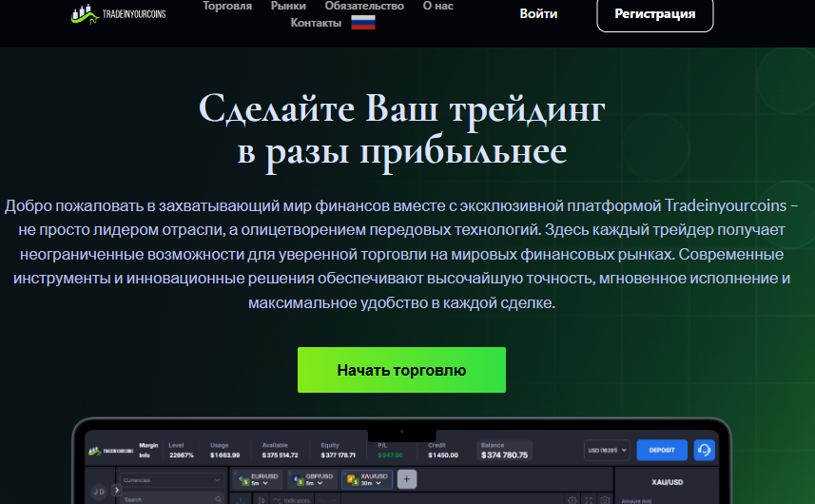The height and width of the screenshot is (504, 815).
Task: Open the Рынки menu item
Action: tap(288, 6)
